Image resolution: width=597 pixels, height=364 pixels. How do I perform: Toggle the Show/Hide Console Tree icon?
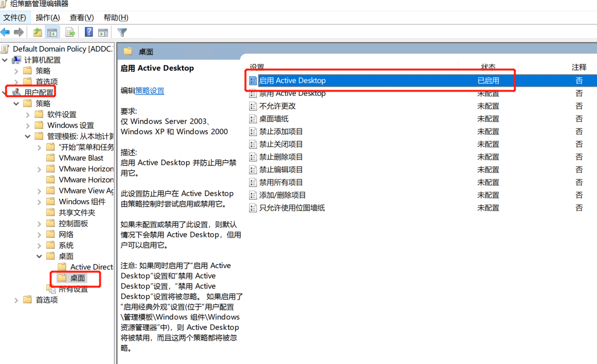pyautogui.click(x=52, y=32)
